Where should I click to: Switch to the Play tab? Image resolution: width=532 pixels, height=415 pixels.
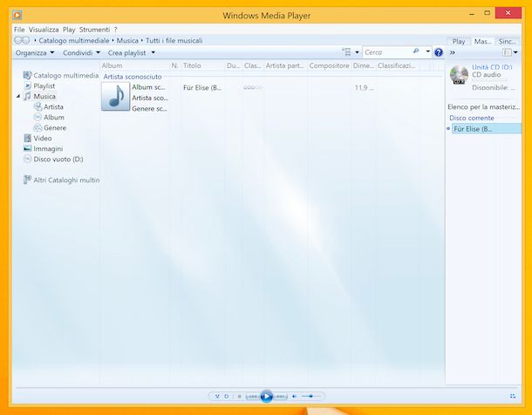tap(459, 41)
